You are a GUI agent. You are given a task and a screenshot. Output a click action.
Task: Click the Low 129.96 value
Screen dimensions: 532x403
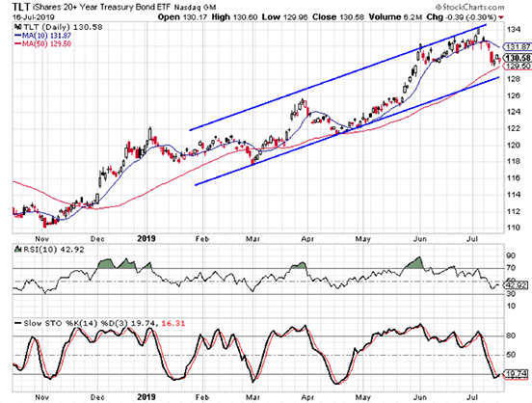pos(284,17)
